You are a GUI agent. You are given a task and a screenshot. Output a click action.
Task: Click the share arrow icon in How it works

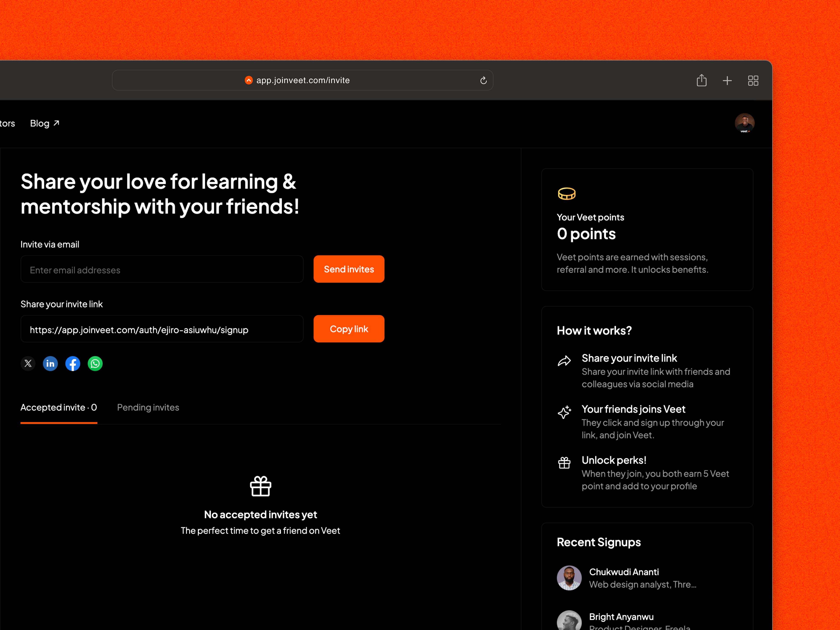[x=564, y=361]
